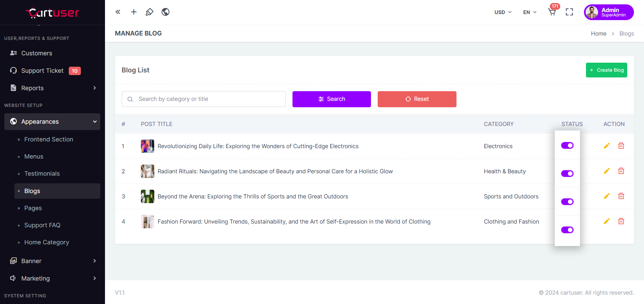The height and width of the screenshot is (304, 644).
Task: Go to Support Ticket menu item
Action: 42,71
